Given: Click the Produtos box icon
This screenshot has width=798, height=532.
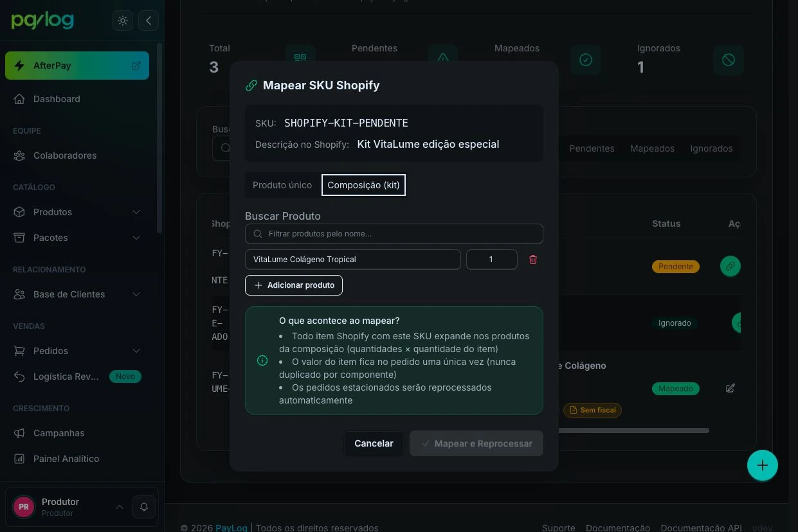Looking at the screenshot, I should [x=20, y=212].
